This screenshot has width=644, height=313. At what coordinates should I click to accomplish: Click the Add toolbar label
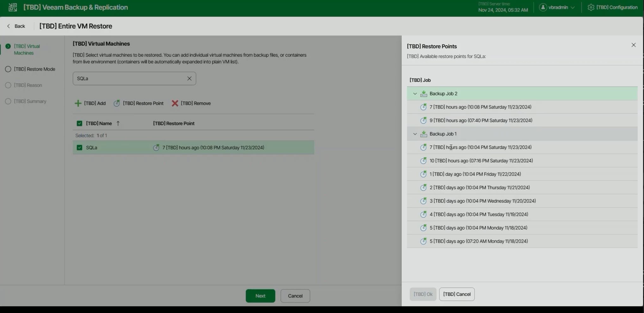click(x=95, y=103)
